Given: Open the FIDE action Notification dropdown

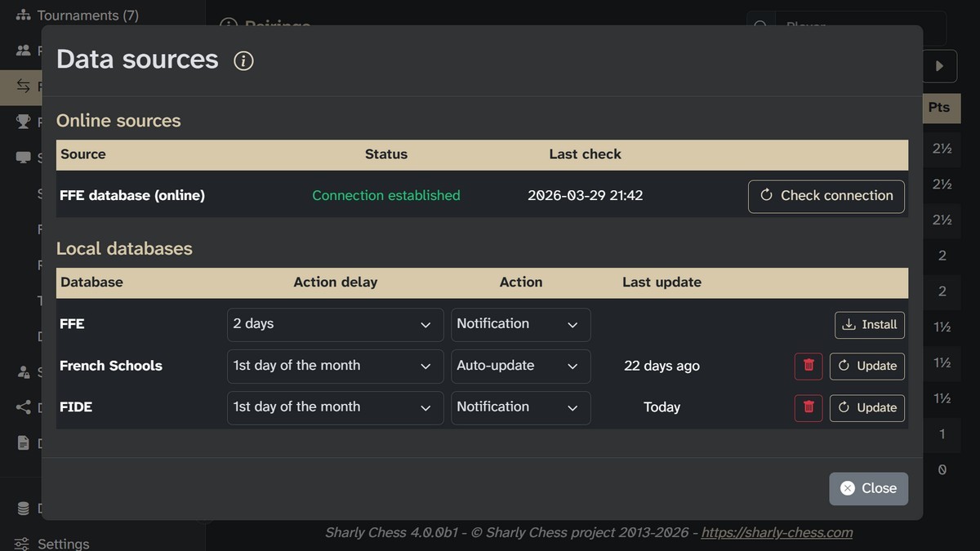Looking at the screenshot, I should pos(520,407).
